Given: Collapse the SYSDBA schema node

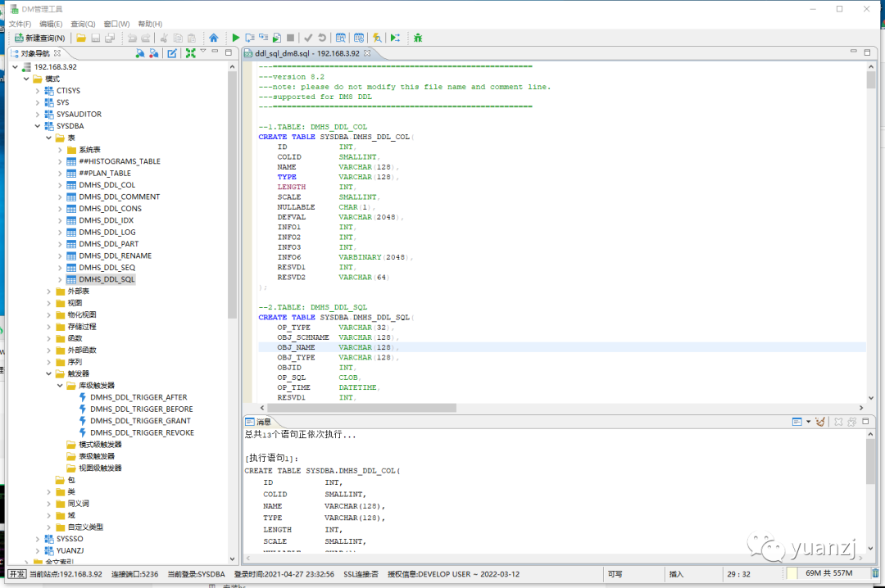Looking at the screenshot, I should [x=38, y=126].
